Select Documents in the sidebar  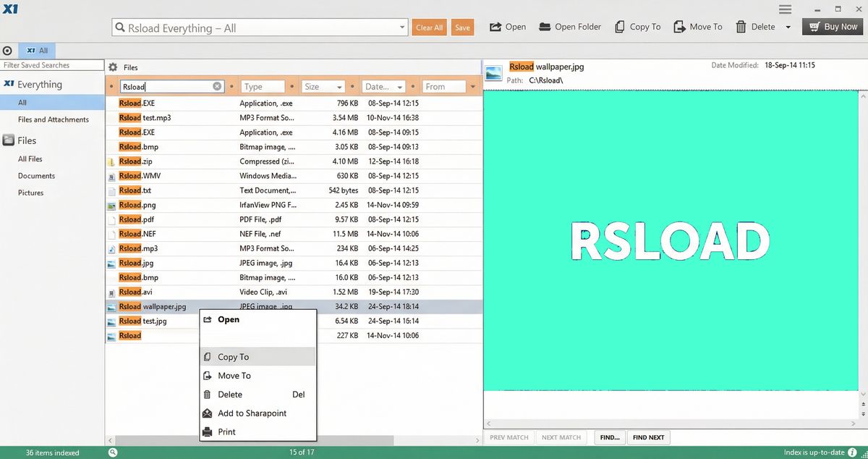click(36, 176)
